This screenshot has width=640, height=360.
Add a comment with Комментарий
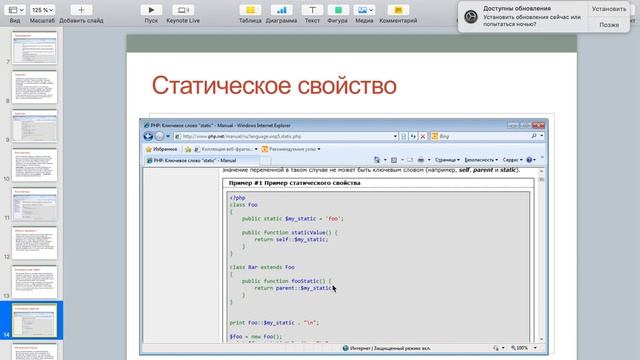pos(398,10)
